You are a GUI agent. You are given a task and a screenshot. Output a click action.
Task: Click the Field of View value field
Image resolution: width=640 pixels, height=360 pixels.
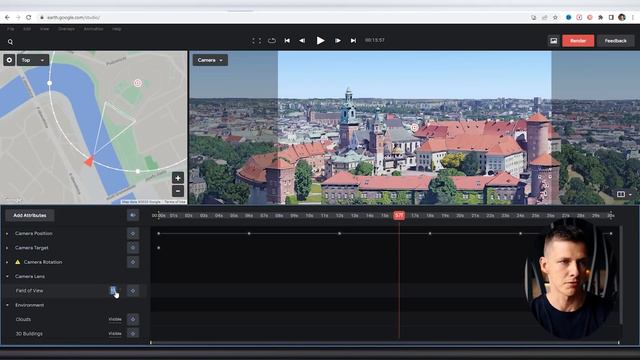pos(113,291)
